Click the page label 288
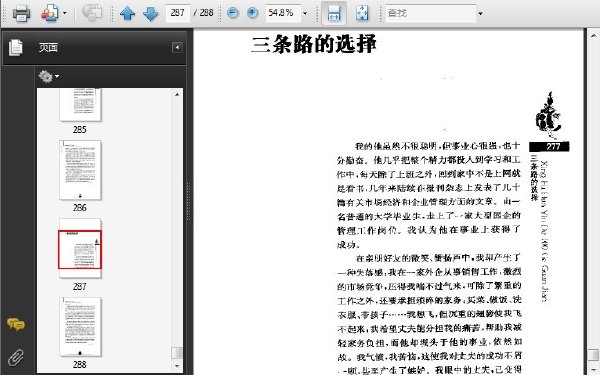 pyautogui.click(x=80, y=364)
